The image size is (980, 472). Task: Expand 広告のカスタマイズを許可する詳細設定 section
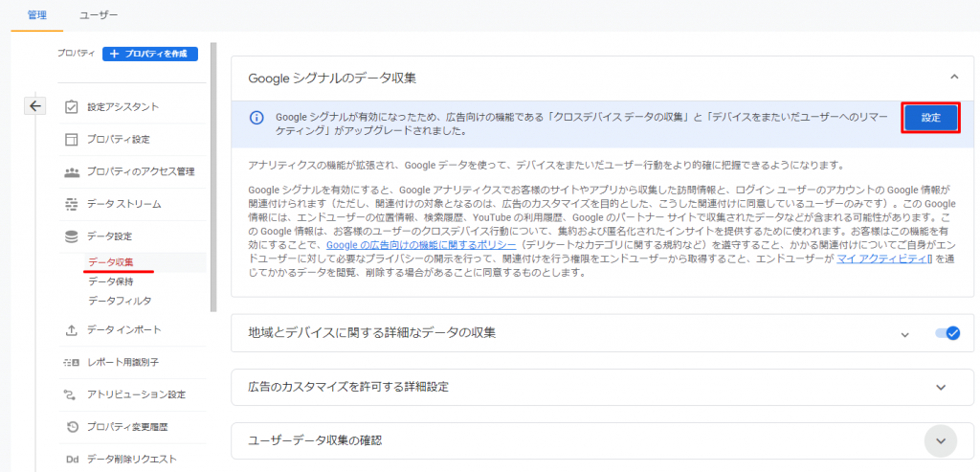942,387
